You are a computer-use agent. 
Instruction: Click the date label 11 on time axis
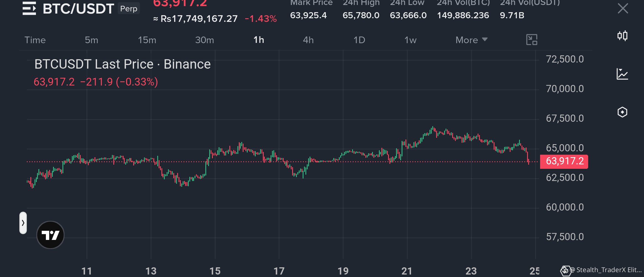87,271
